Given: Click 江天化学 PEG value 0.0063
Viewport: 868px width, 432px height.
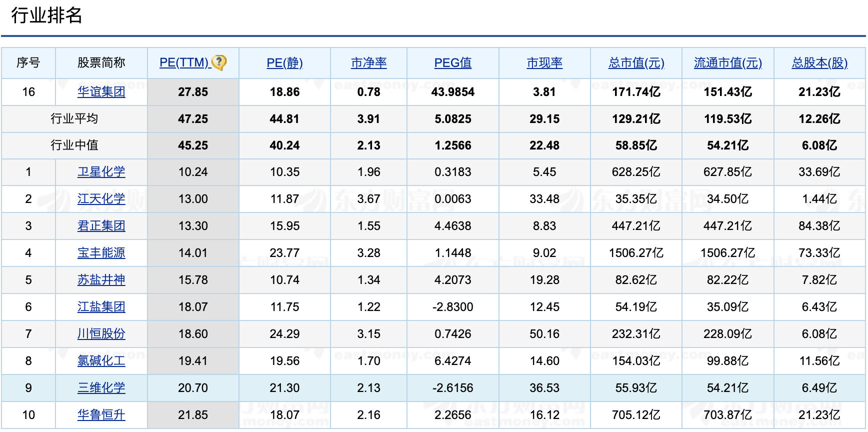Looking at the screenshot, I should click(x=453, y=199).
